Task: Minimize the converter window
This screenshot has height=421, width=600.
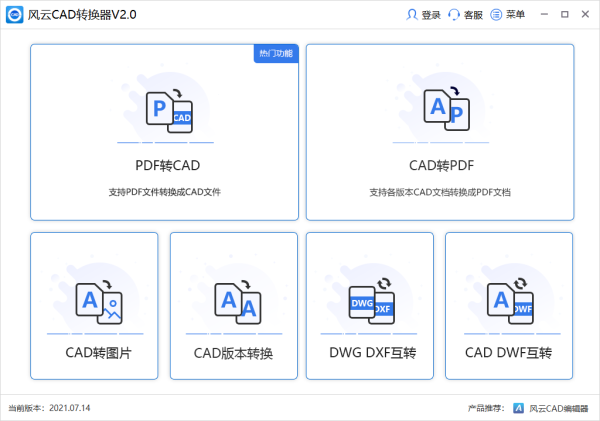Action: pyautogui.click(x=544, y=15)
